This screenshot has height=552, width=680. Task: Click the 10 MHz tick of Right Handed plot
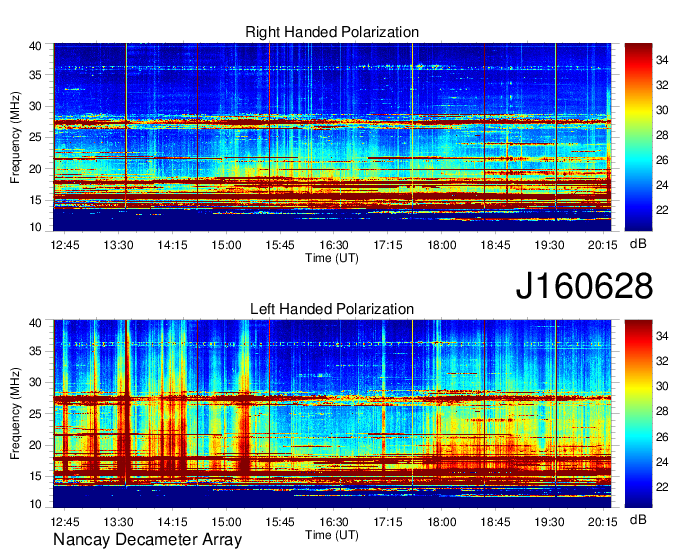click(36, 227)
